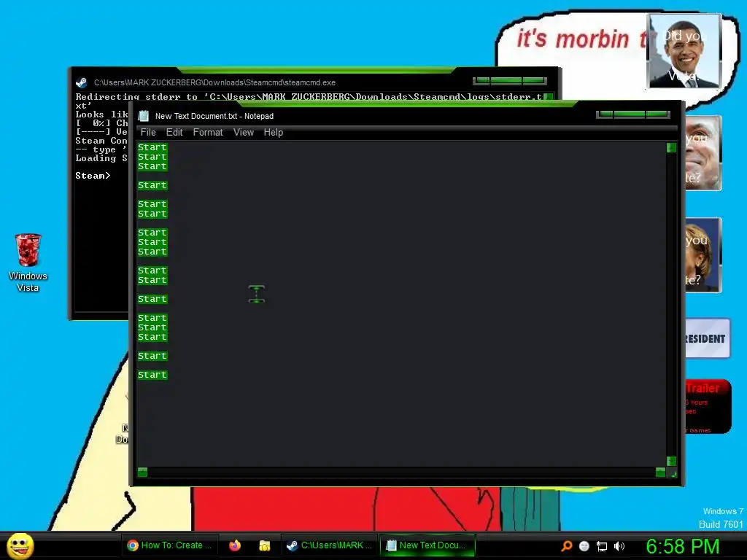Image resolution: width=747 pixels, height=560 pixels.
Task: Click the New Text Document.txt - Notepad title
Action: (x=214, y=116)
